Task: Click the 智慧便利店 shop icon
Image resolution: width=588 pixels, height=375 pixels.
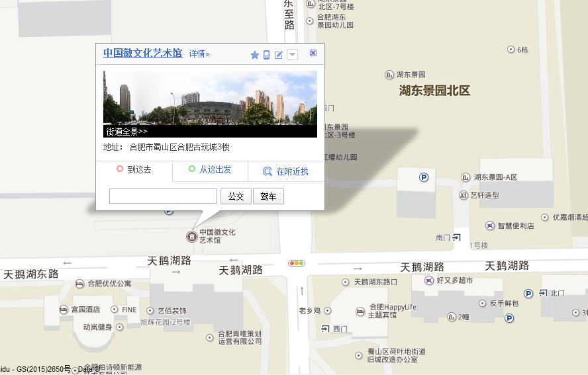Action: coord(489,226)
